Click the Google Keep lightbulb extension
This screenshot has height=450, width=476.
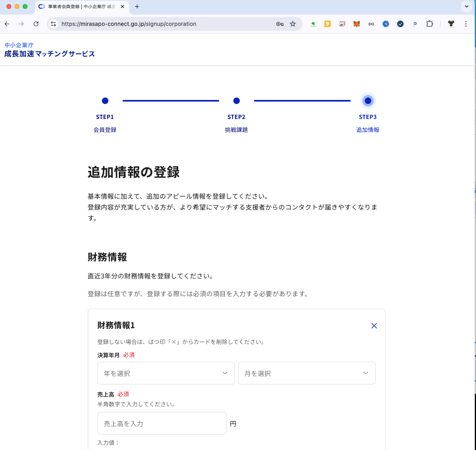pos(328,24)
